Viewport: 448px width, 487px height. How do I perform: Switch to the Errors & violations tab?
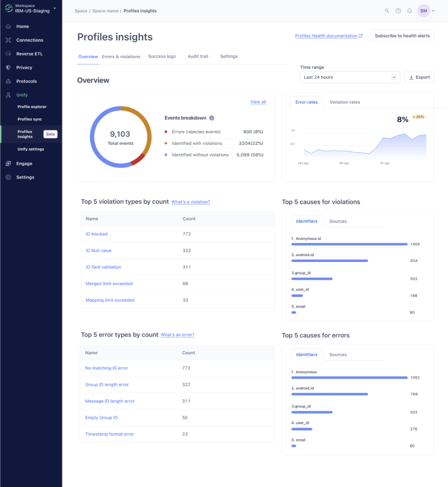coord(121,57)
